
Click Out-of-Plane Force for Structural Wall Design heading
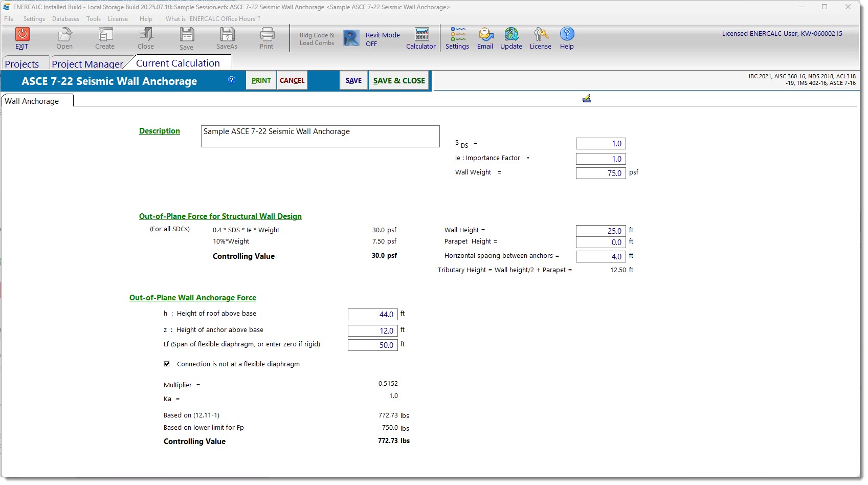pos(220,216)
